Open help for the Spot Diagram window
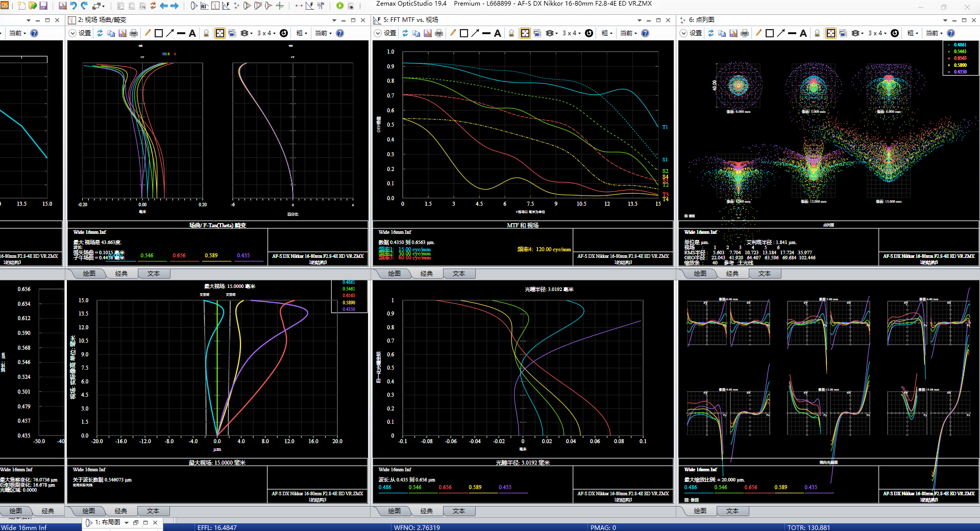 point(951,33)
